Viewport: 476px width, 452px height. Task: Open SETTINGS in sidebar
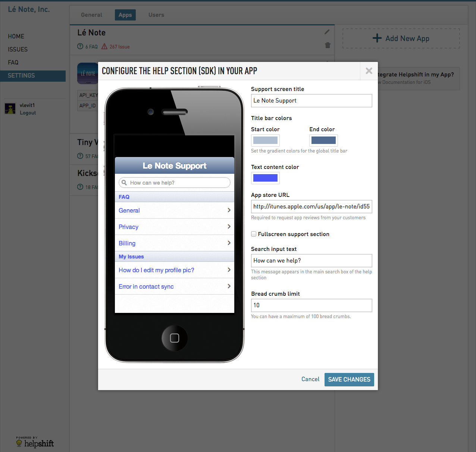click(33, 76)
